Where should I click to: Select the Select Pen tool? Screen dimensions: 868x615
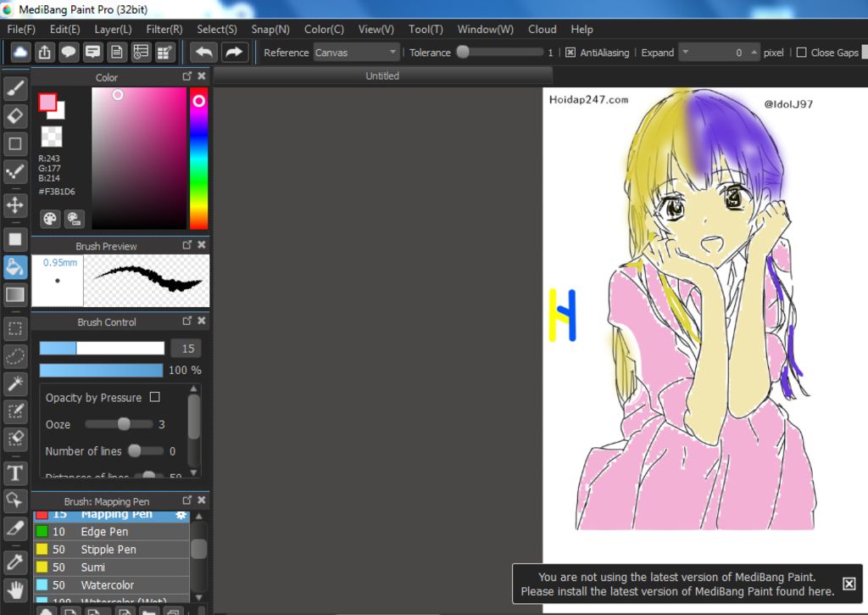click(x=15, y=411)
